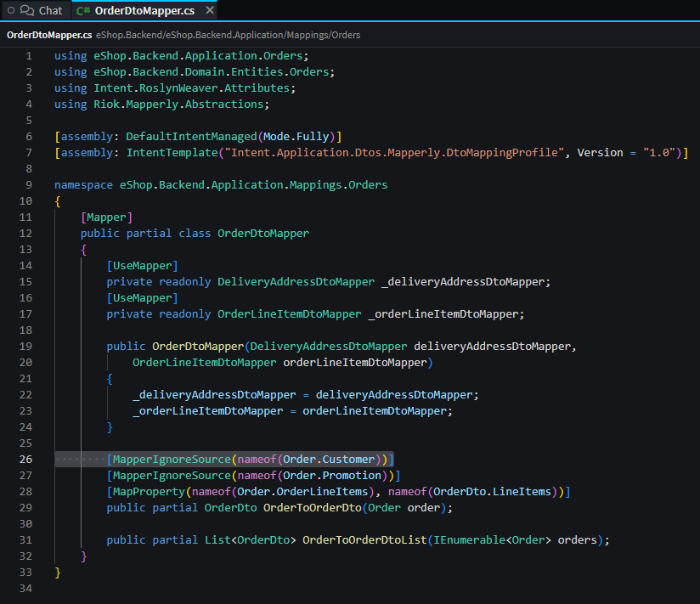
Task: Click IntentTemplate attribute name
Action: click(172, 153)
